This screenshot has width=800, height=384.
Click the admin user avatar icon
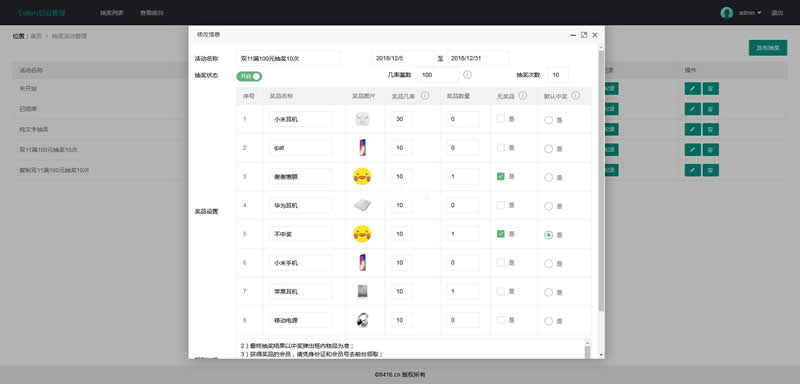pyautogui.click(x=727, y=13)
